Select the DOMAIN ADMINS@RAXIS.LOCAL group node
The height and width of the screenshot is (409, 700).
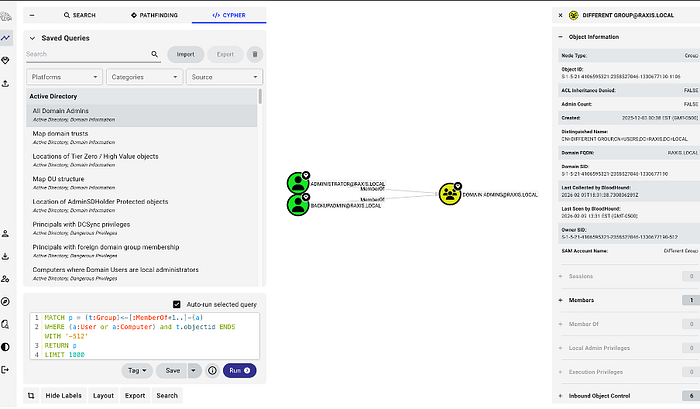click(x=450, y=194)
